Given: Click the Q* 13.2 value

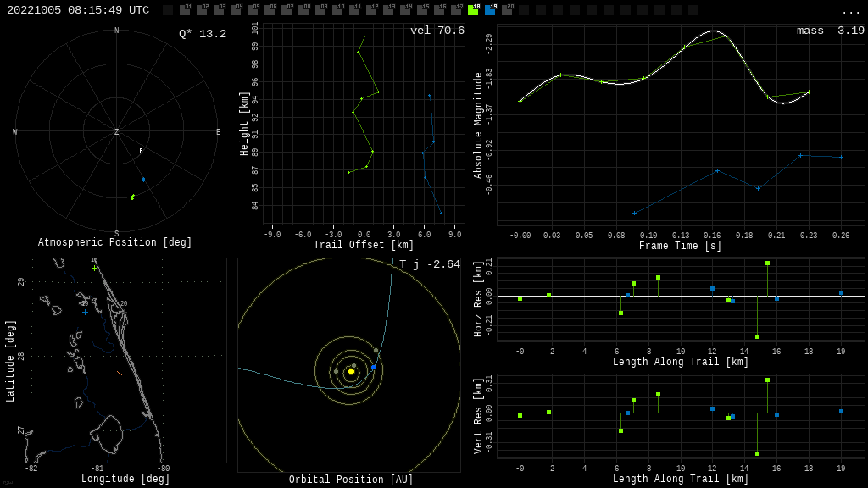Looking at the screenshot, I should click(203, 34).
